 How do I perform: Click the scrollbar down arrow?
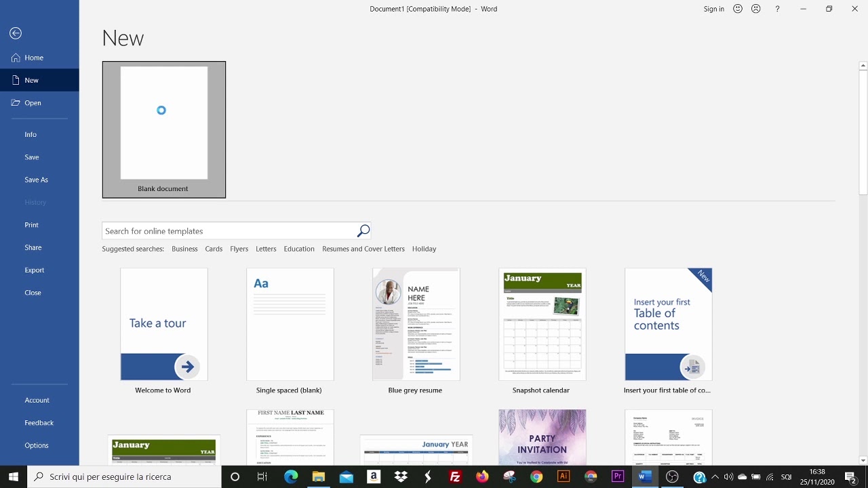[863, 461]
